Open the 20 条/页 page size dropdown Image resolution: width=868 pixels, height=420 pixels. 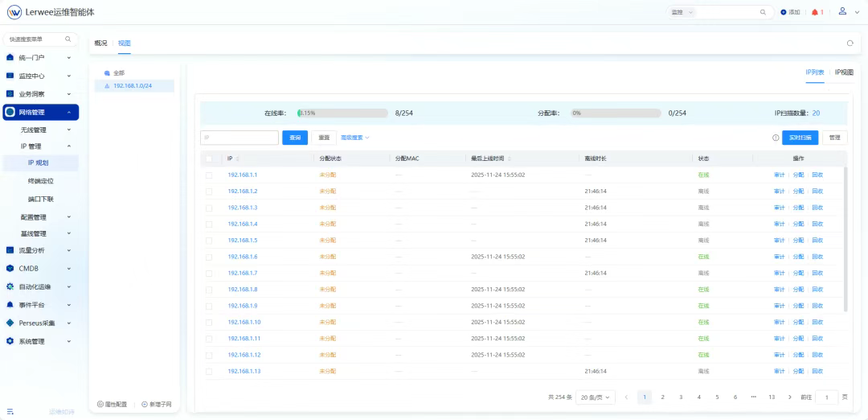[x=596, y=397]
